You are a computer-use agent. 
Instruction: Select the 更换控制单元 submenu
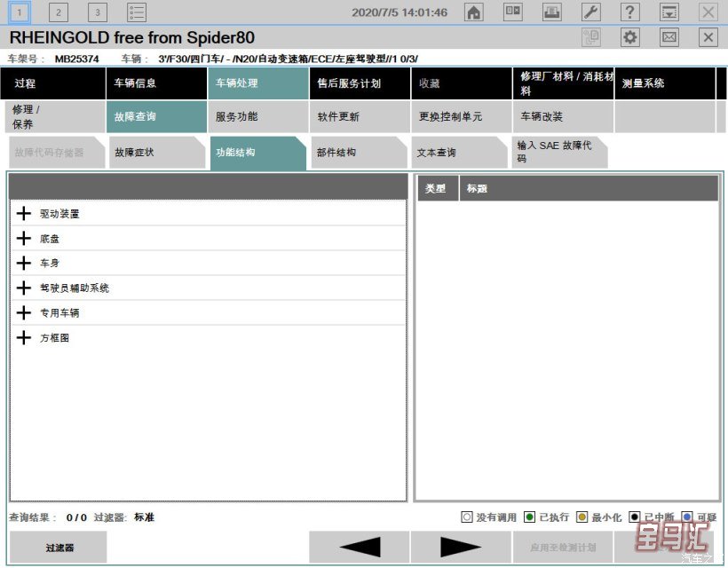tap(462, 116)
